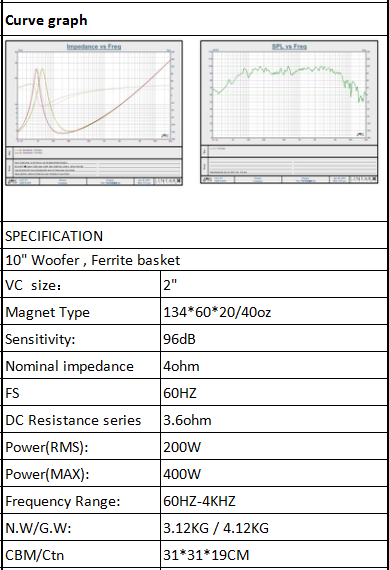The height and width of the screenshot is (570, 389).
Task: Open the SPL vs Freq graph thumbnail
Action: (289, 112)
